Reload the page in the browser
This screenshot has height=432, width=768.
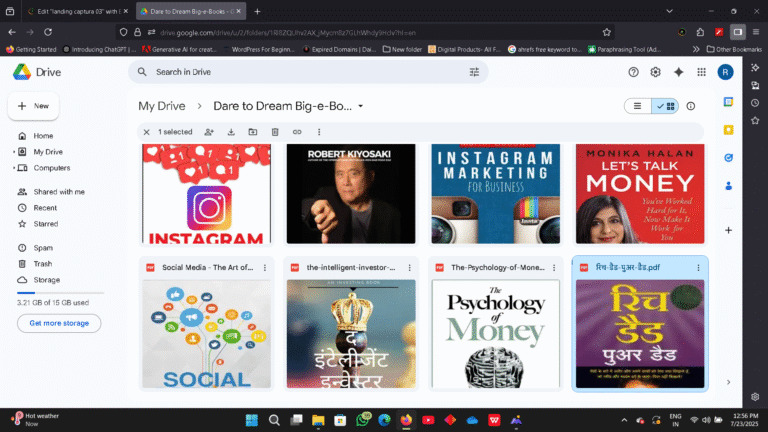(48, 32)
